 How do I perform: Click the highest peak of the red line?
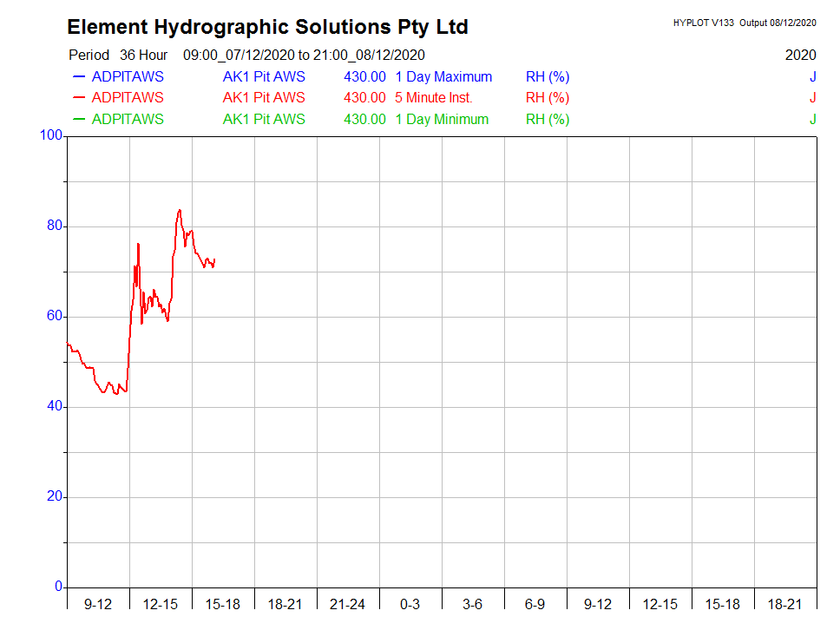click(x=179, y=210)
